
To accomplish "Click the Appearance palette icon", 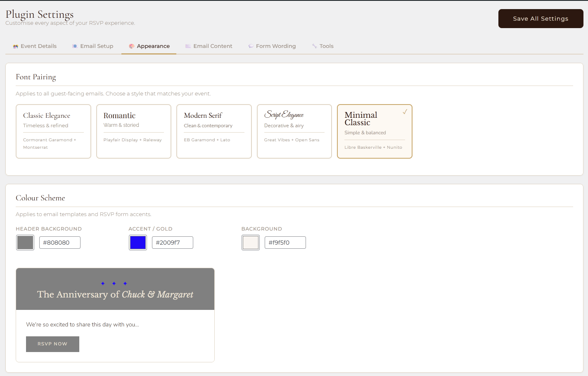I will [131, 46].
